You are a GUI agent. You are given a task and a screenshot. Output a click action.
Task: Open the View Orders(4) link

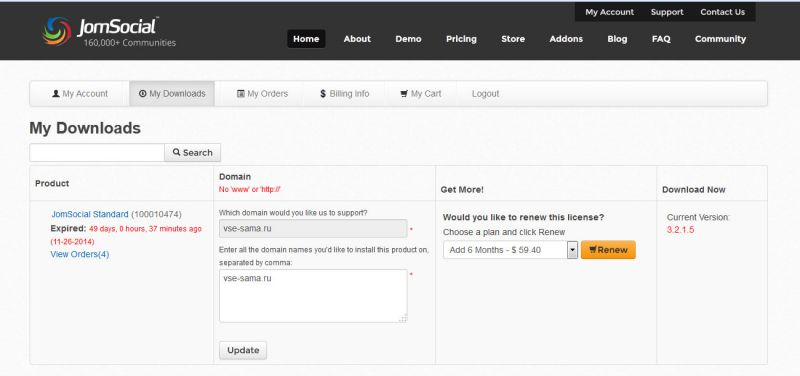point(80,254)
